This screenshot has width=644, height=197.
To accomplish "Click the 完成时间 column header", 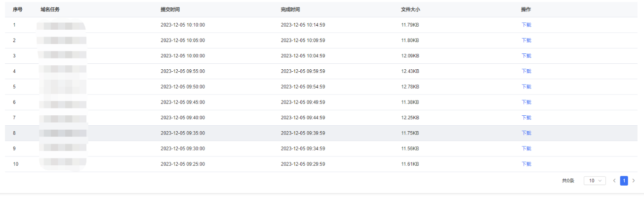I will (290, 9).
